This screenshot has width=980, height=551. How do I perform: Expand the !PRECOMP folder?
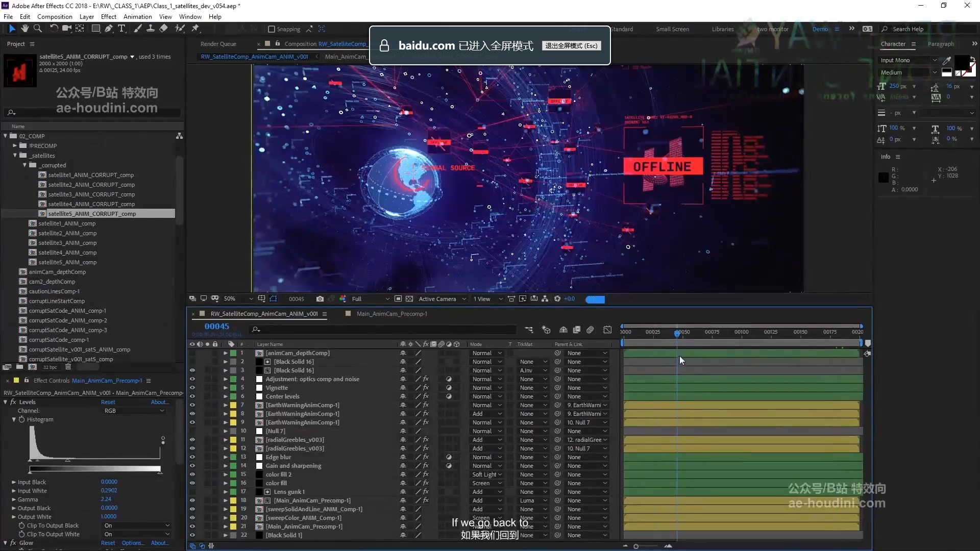click(15, 146)
